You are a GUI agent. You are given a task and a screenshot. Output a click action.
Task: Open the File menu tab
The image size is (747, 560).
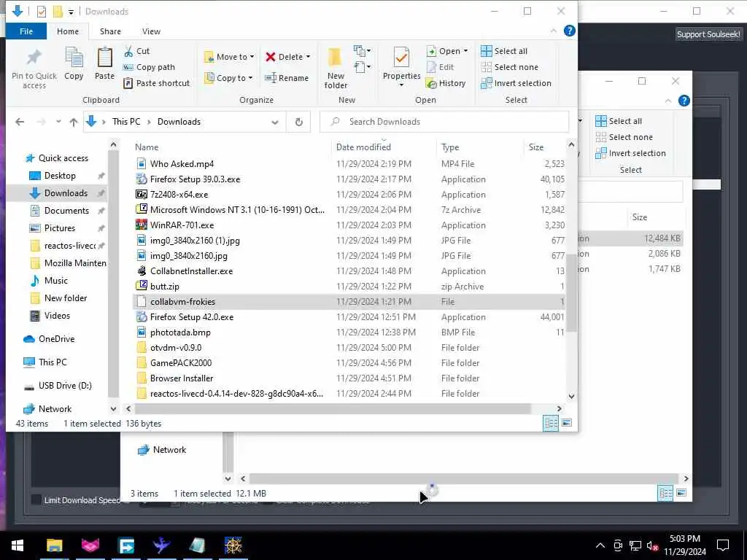click(26, 31)
